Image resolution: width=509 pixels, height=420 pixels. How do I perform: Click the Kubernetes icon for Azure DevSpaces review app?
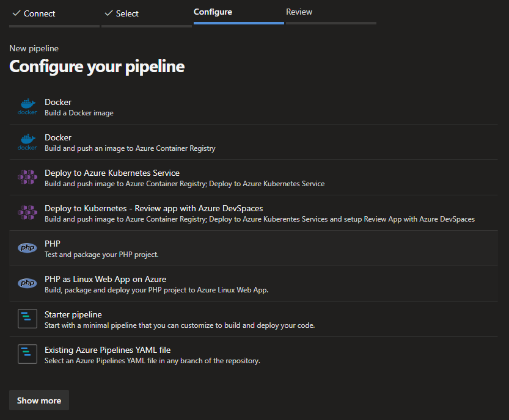coord(27,212)
